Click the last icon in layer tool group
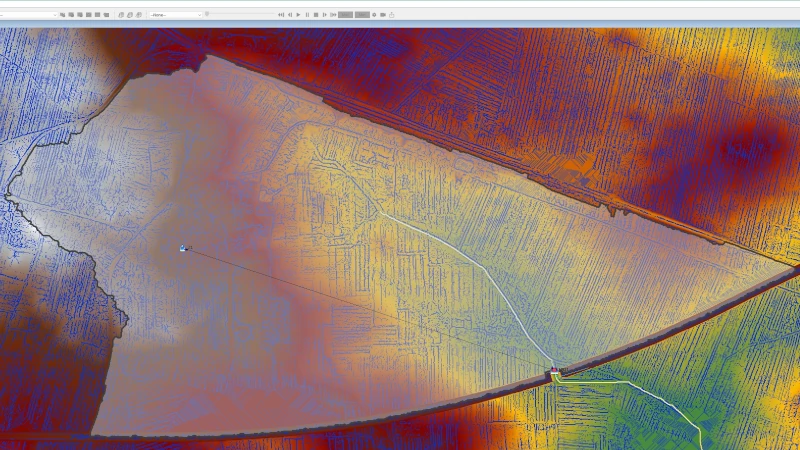Screen dimensions: 800x450 point(106,15)
